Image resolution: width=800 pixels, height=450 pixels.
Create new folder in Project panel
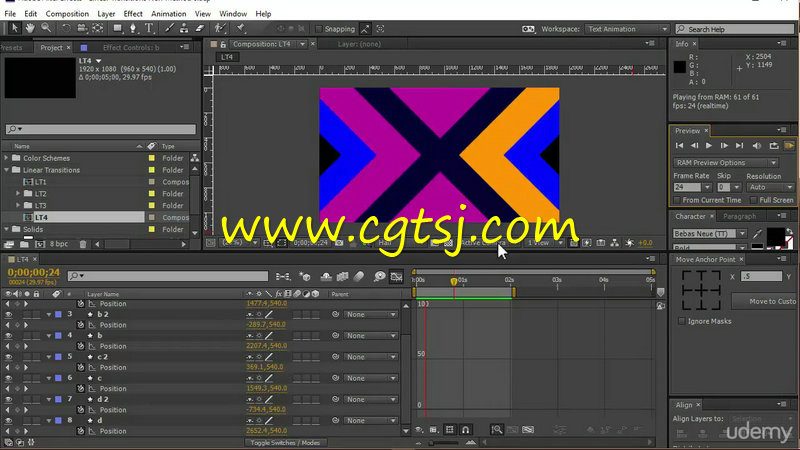[x=24, y=244]
